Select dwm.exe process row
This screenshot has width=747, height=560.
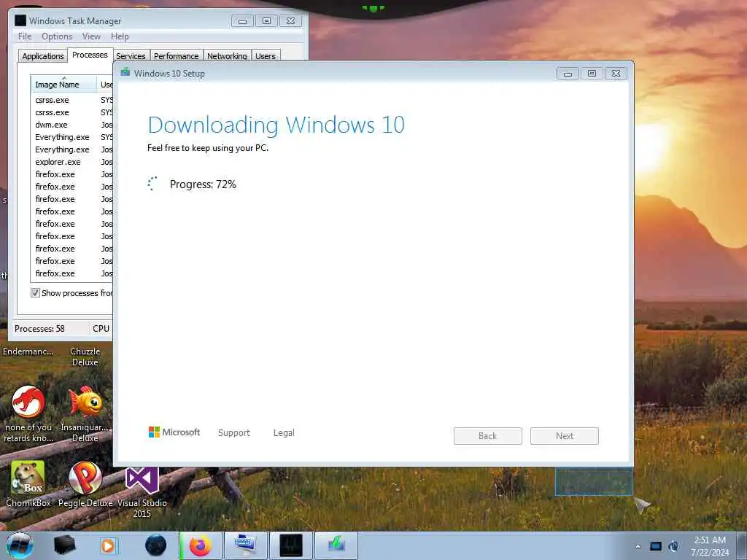71,125
